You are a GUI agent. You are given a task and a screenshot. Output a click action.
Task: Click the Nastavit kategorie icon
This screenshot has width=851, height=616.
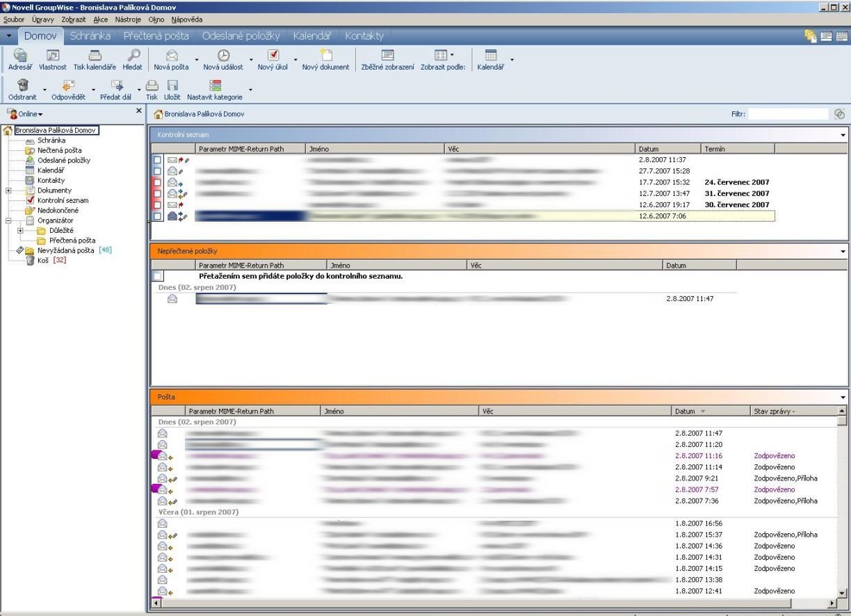tap(215, 86)
